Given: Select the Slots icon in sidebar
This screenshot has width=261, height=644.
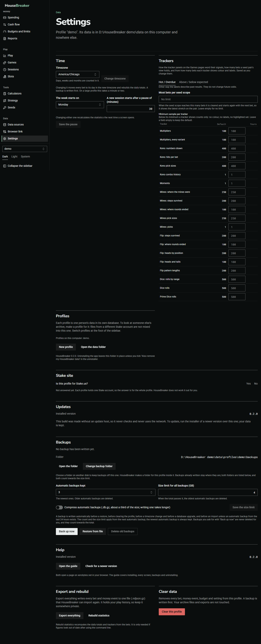Looking at the screenshot, I should [4, 76].
